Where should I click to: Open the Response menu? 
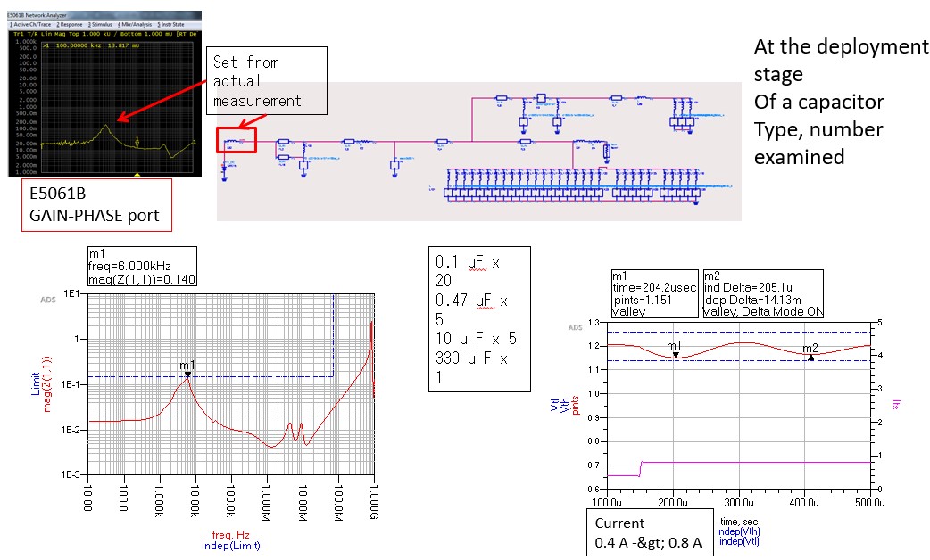coord(70,25)
